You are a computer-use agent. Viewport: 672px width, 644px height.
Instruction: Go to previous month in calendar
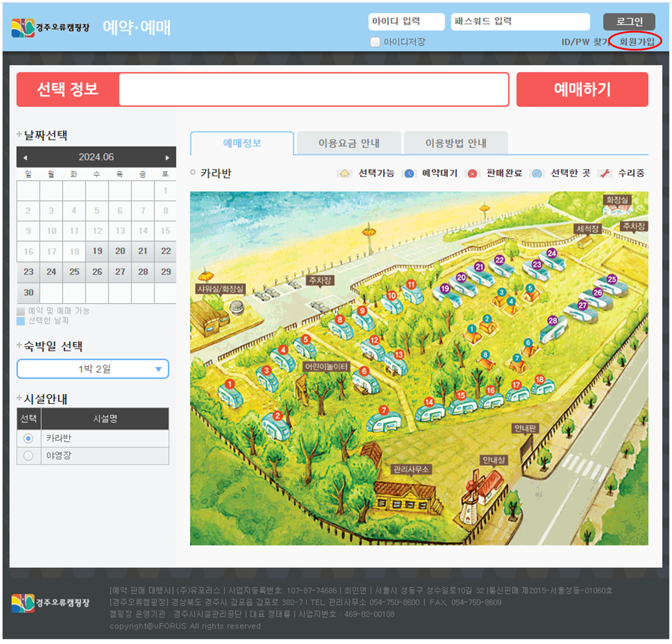[25, 158]
